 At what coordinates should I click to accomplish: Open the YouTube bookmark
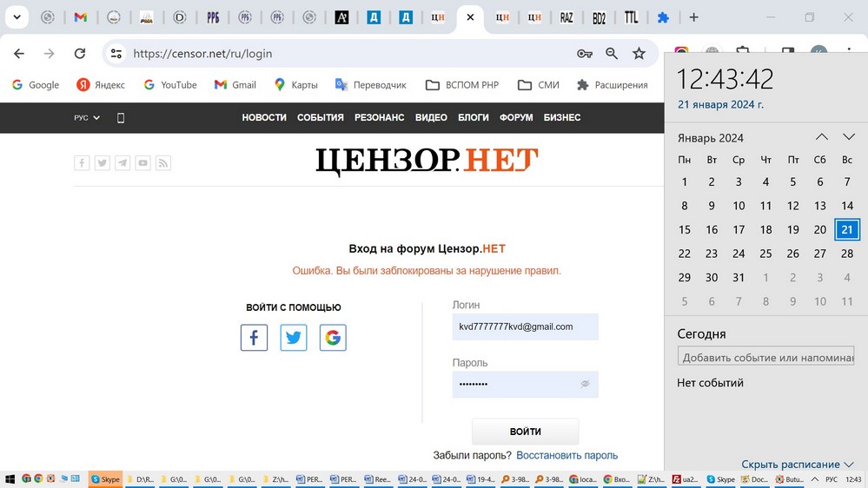(x=170, y=84)
